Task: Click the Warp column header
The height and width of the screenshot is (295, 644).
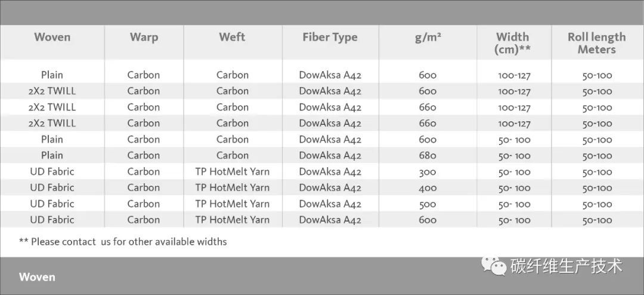Action: point(144,38)
